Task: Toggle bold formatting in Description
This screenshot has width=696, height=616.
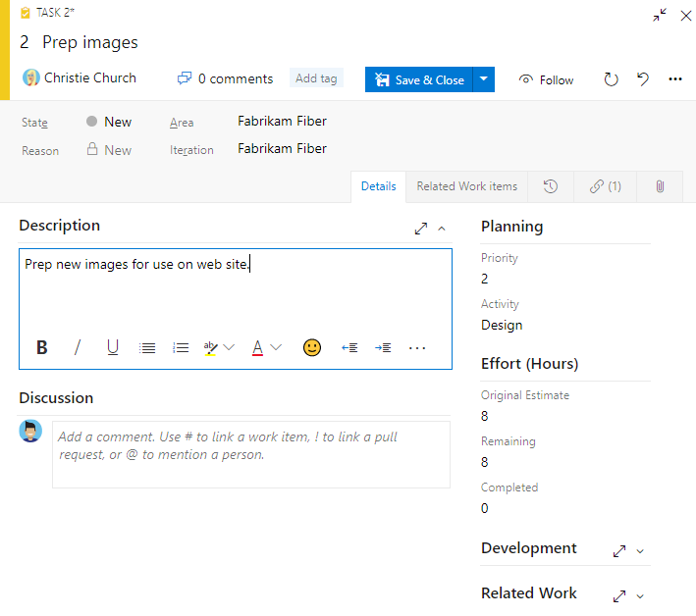Action: [42, 347]
